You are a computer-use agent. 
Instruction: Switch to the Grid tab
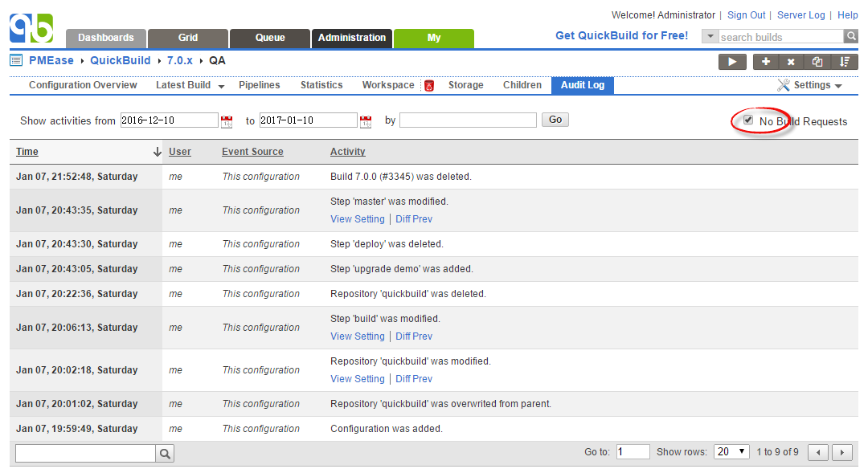tap(187, 39)
